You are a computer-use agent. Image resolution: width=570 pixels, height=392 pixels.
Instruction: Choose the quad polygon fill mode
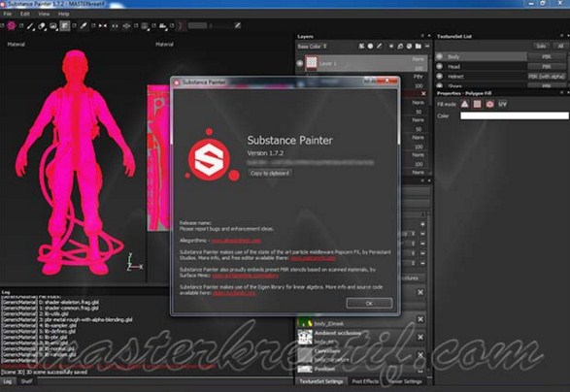coord(477,104)
